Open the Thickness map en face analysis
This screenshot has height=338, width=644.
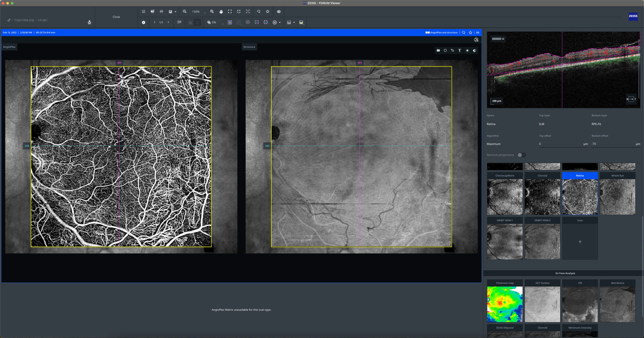point(505,301)
